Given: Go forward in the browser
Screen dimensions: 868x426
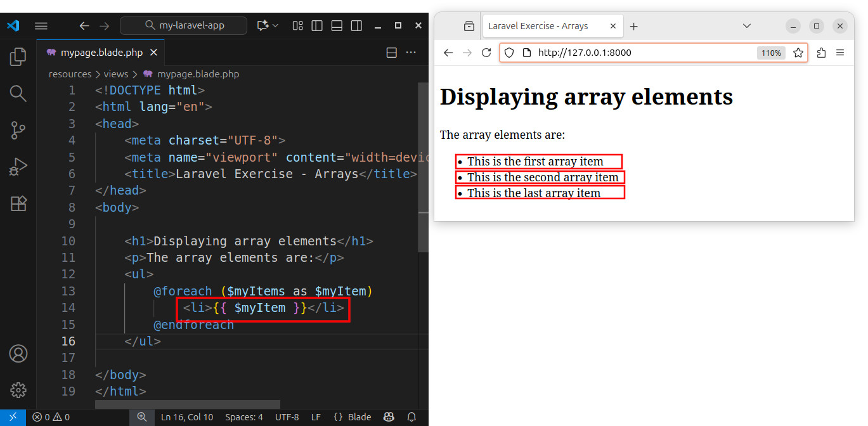Looking at the screenshot, I should (467, 53).
